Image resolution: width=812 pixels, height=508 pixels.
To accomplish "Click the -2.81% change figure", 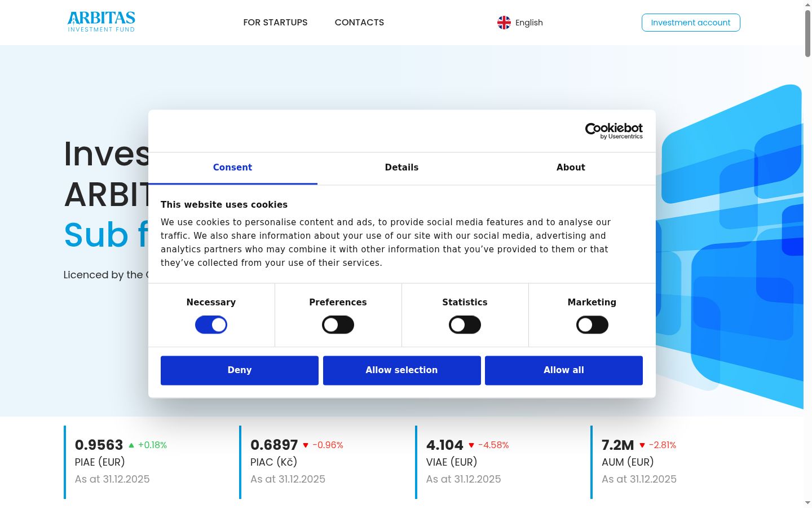I will point(662,445).
